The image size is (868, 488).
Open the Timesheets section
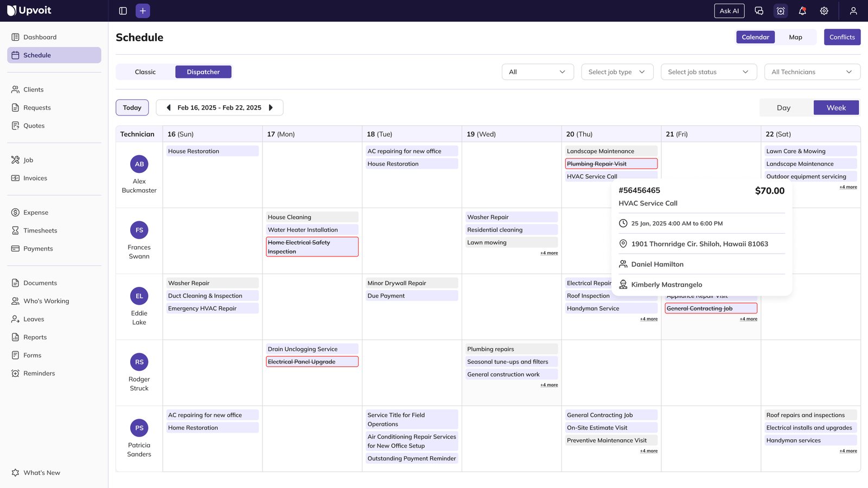click(x=40, y=230)
